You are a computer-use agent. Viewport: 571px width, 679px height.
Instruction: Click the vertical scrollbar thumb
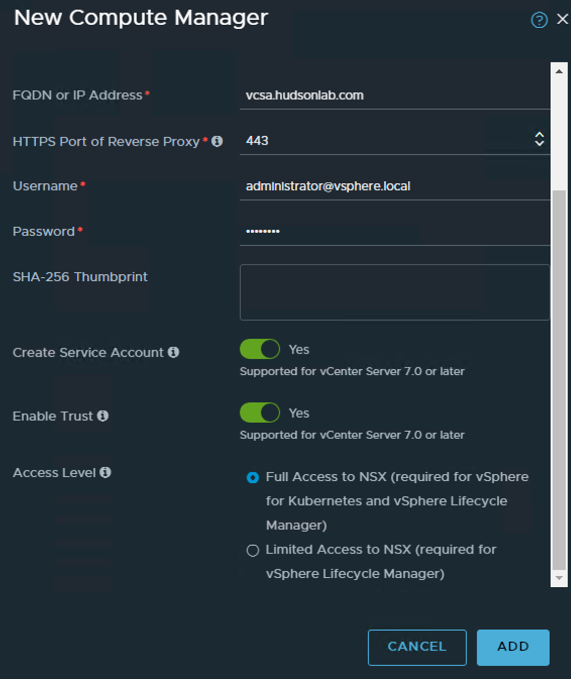click(x=559, y=380)
